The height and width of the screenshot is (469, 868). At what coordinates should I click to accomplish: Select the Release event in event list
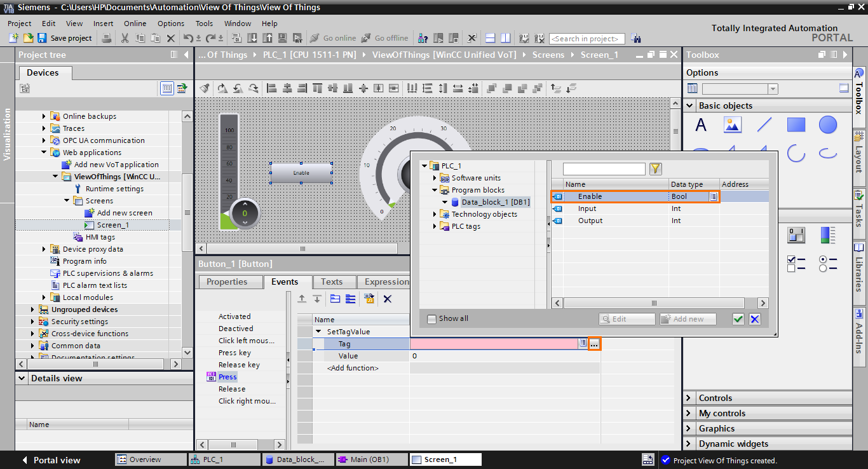[232, 389]
